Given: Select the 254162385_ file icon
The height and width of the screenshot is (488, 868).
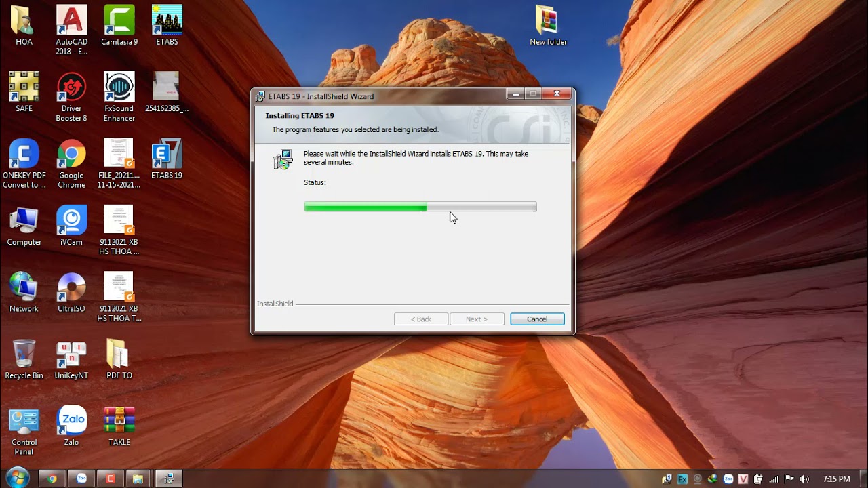Looking at the screenshot, I should 167,92.
